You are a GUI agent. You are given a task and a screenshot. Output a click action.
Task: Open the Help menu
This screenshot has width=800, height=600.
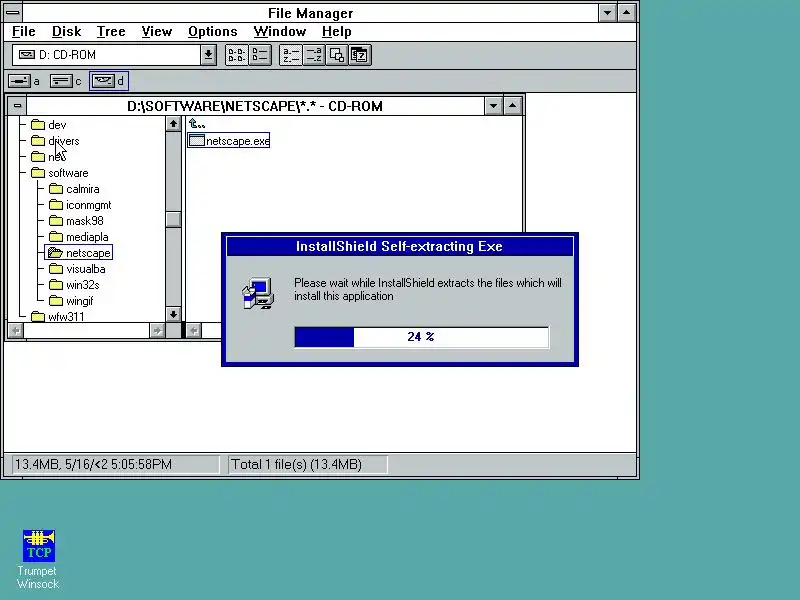click(336, 32)
